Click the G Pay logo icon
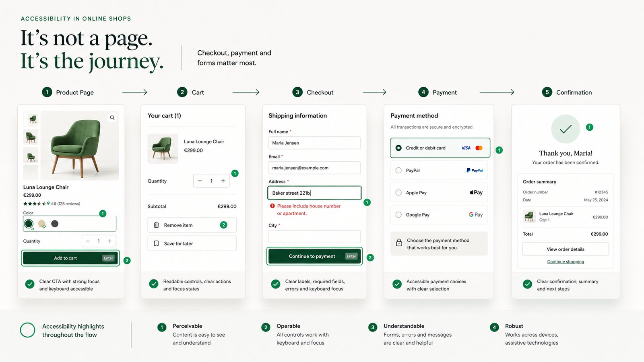The width and height of the screenshot is (644, 362). [x=476, y=215]
